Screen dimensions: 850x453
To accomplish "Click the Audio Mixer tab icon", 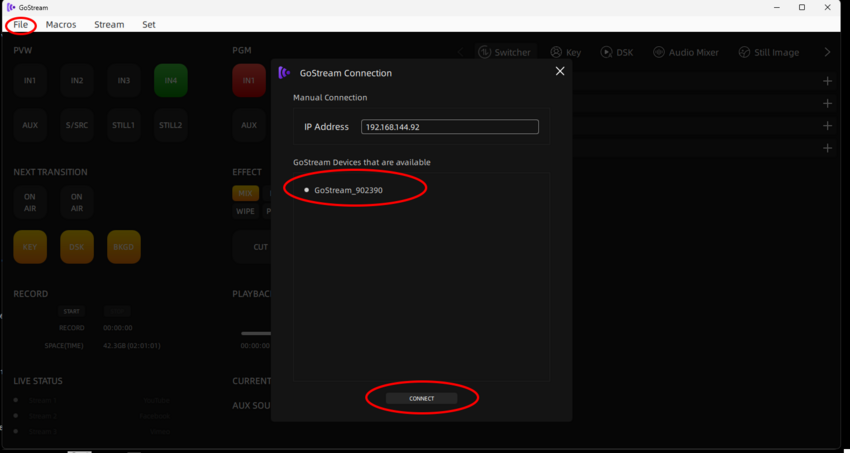I will 659,53.
